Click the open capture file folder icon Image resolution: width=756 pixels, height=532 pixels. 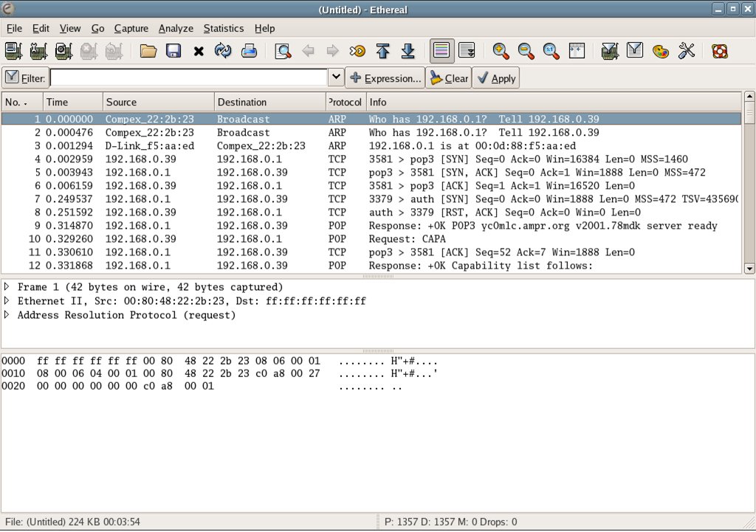coord(148,51)
